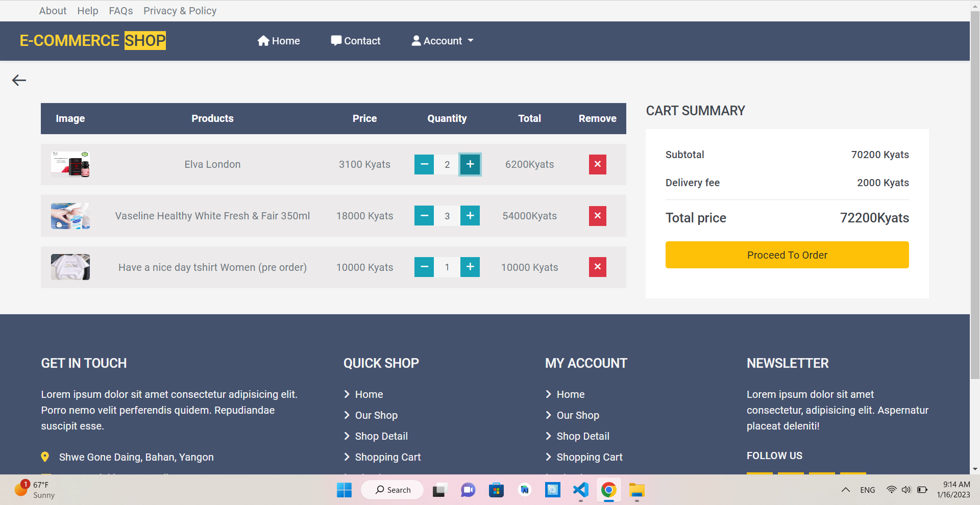Open the Contact page from navbar
Viewport: 980px width, 505px height.
click(x=356, y=41)
